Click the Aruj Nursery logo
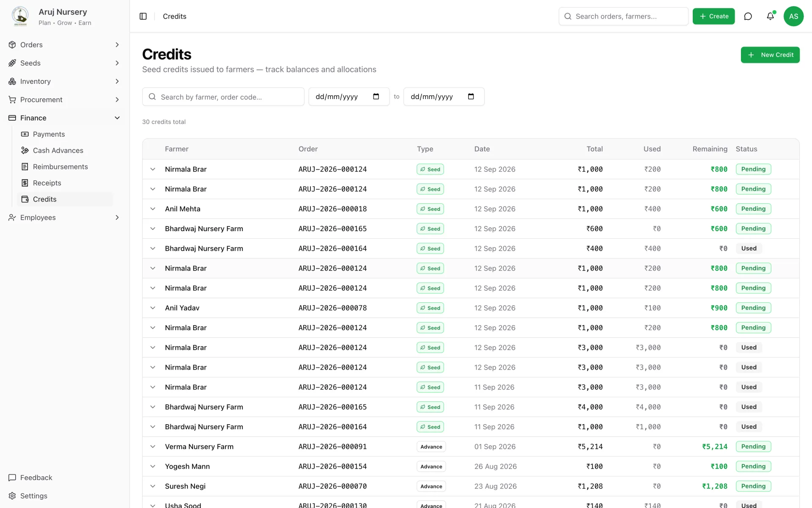The width and height of the screenshot is (812, 508). tap(20, 16)
